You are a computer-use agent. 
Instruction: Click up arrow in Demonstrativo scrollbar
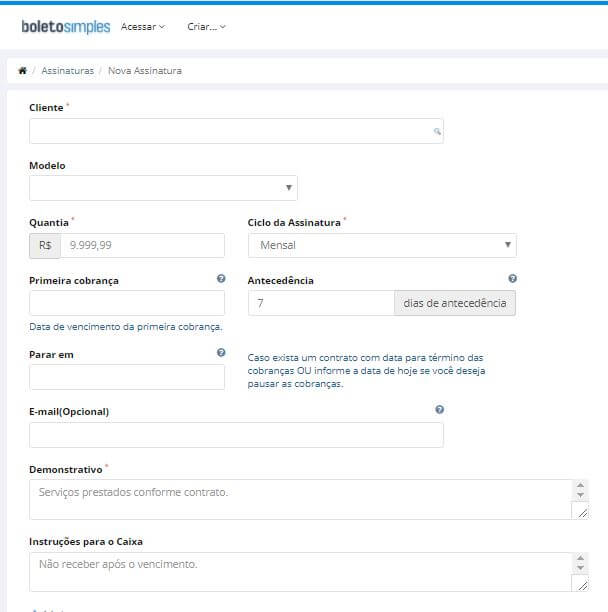click(x=580, y=485)
